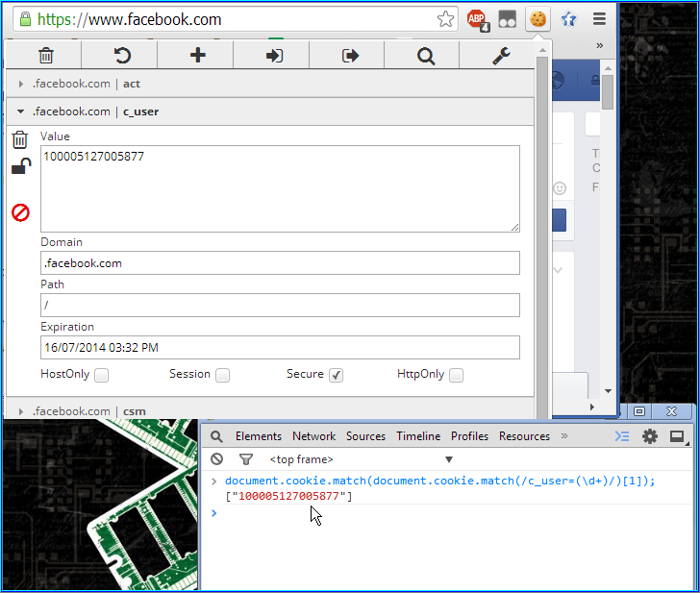
Task: Click the console output "100005127005877"
Action: pos(288,496)
